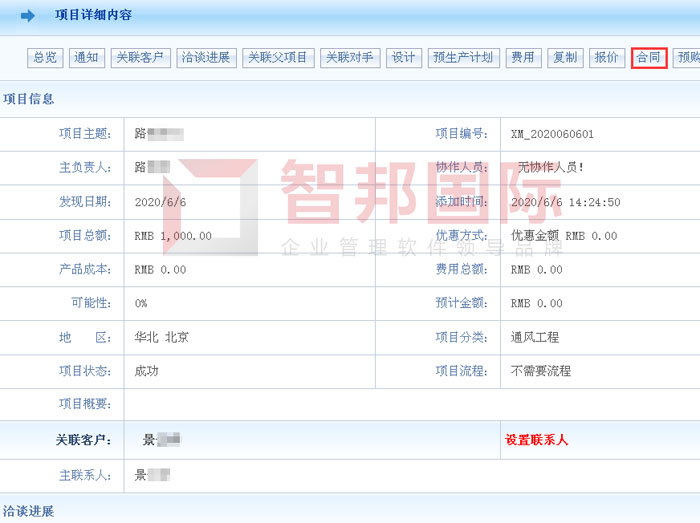Click the blue arrow icon beside 项目详细内容
This screenshot has width=700, height=523.
[28, 15]
